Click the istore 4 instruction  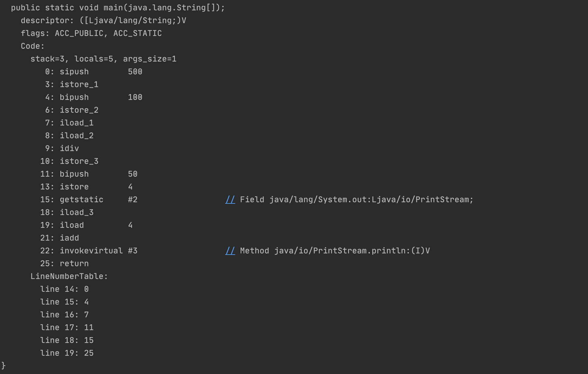click(x=86, y=187)
